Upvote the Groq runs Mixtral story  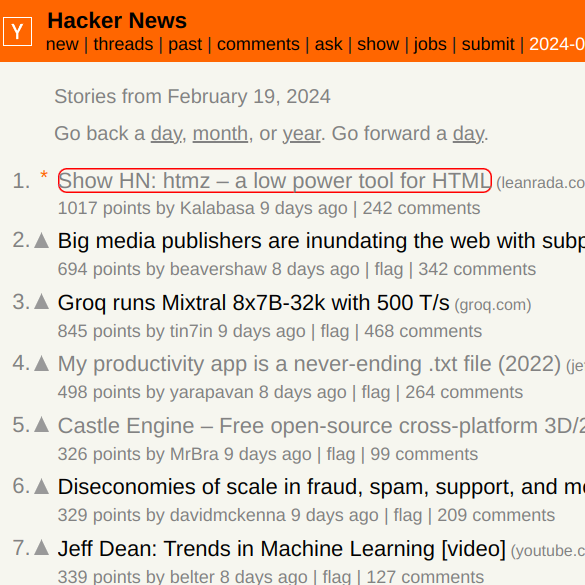41,302
